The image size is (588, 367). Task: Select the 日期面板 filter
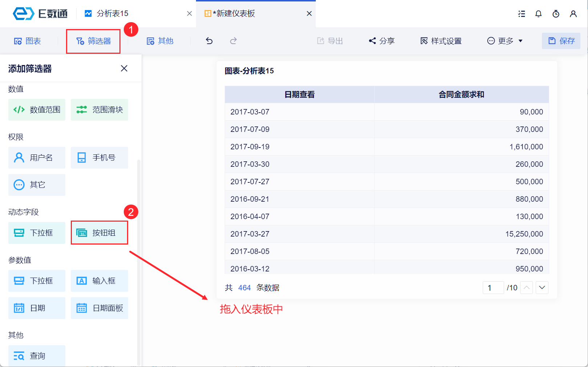[99, 308]
